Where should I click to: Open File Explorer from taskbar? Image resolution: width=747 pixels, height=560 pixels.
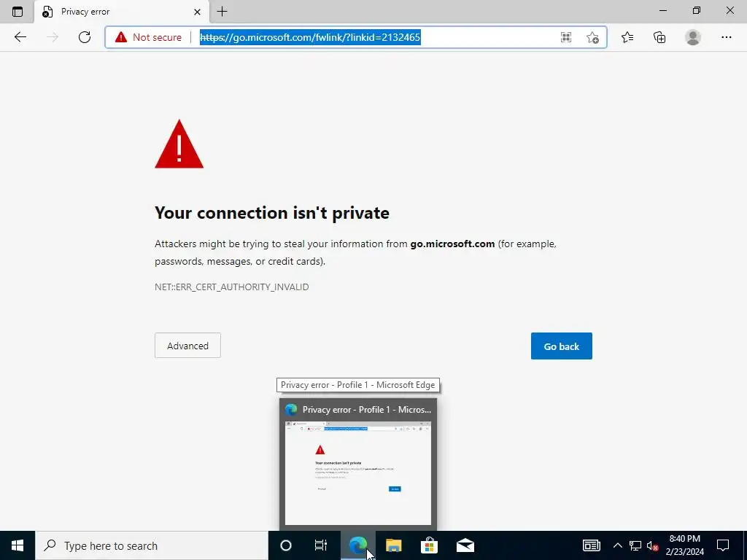click(393, 545)
